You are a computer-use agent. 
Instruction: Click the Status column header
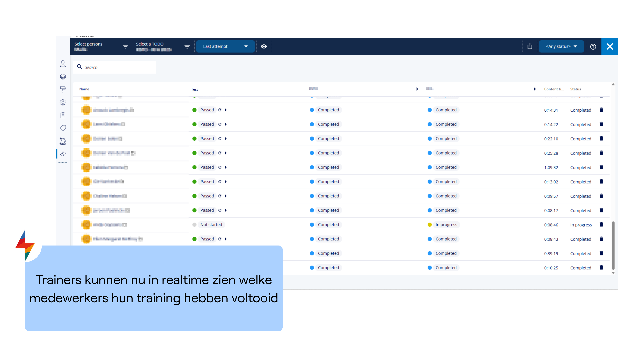pyautogui.click(x=575, y=89)
